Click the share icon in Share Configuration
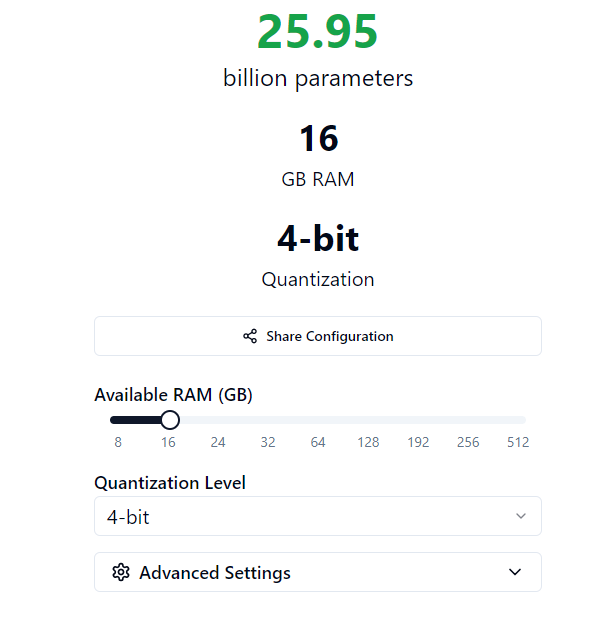 [x=250, y=336]
